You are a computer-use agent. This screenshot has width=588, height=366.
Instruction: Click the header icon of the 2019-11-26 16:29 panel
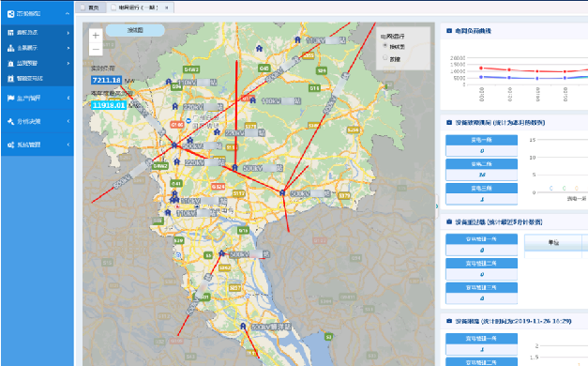pos(449,321)
